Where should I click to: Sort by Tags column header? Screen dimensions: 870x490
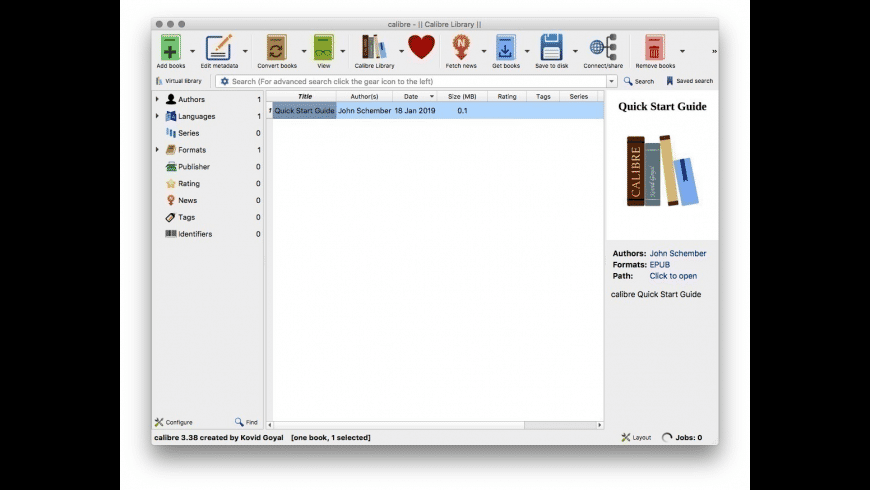[543, 97]
